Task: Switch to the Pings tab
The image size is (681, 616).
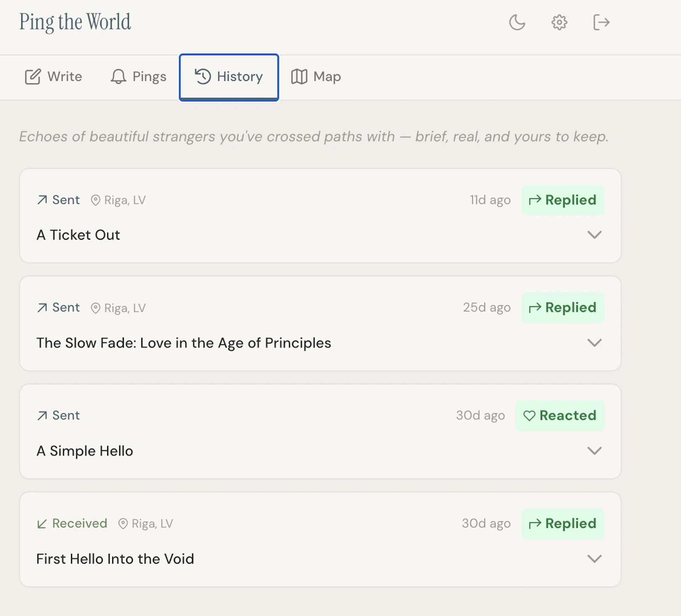Action: tap(138, 77)
